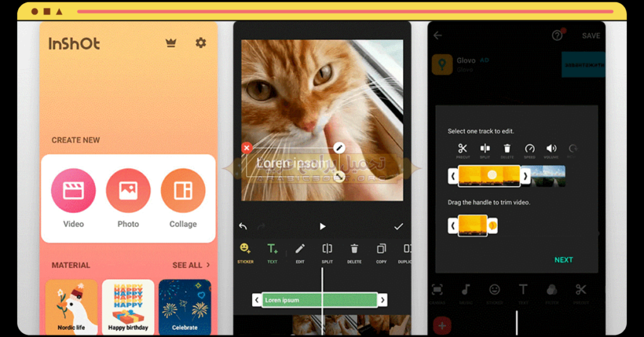Play the cat video preview

tap(323, 226)
